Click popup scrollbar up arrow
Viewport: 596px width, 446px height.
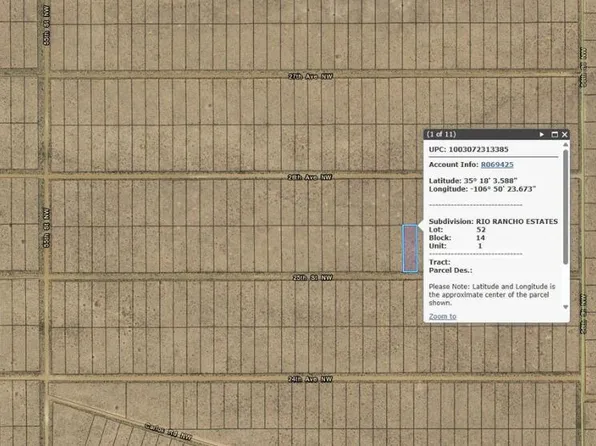pos(566,145)
